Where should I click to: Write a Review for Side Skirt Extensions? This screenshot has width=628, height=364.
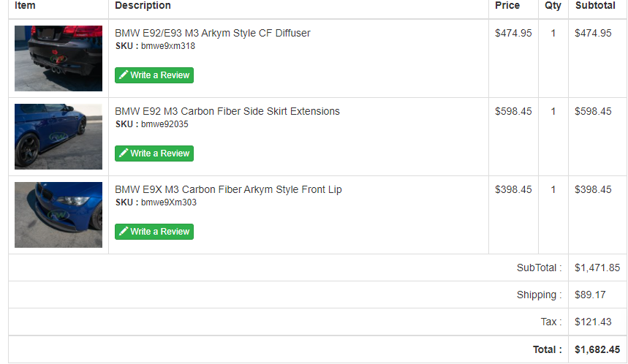click(154, 153)
